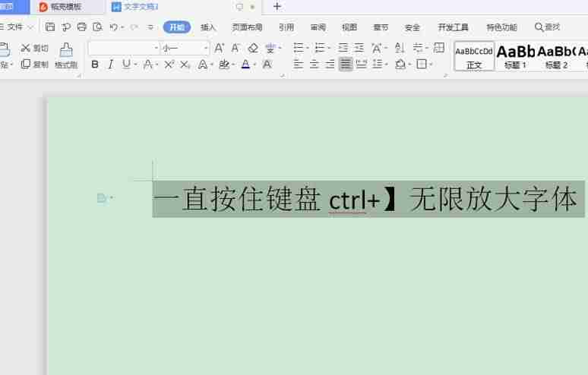Open Print Preview from the quick access toolbar
The height and width of the screenshot is (375, 588).
97,27
